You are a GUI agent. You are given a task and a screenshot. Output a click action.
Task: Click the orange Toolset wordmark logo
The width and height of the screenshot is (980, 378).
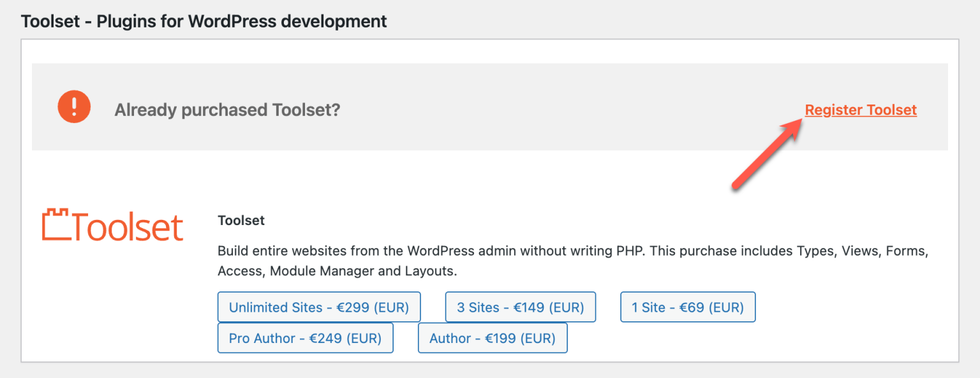pyautogui.click(x=113, y=227)
